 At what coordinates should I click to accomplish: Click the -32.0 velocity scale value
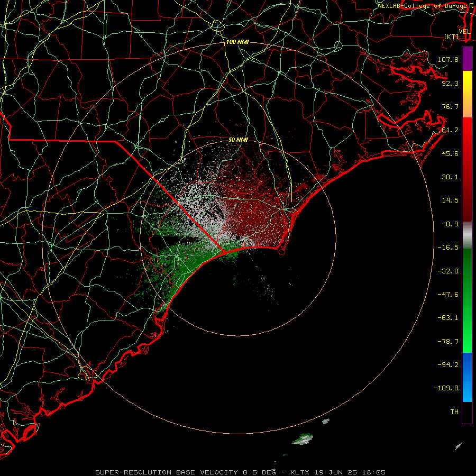coord(448,271)
